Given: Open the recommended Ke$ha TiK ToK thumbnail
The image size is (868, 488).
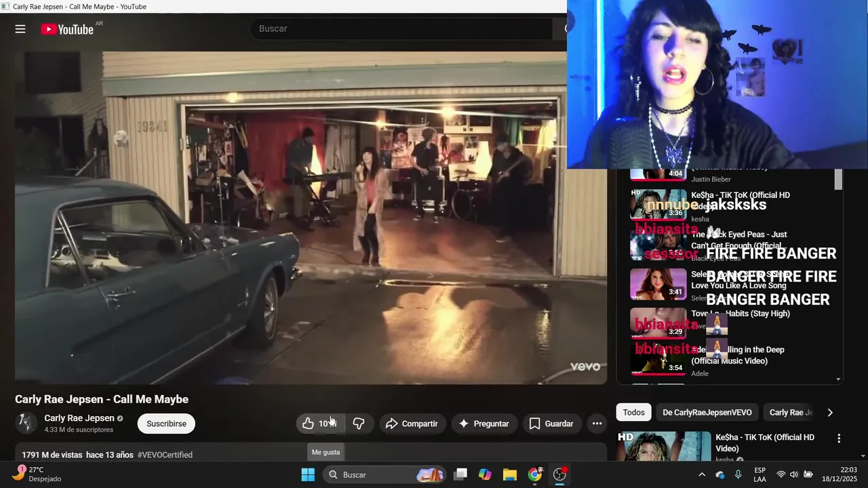Looking at the screenshot, I should point(664,446).
